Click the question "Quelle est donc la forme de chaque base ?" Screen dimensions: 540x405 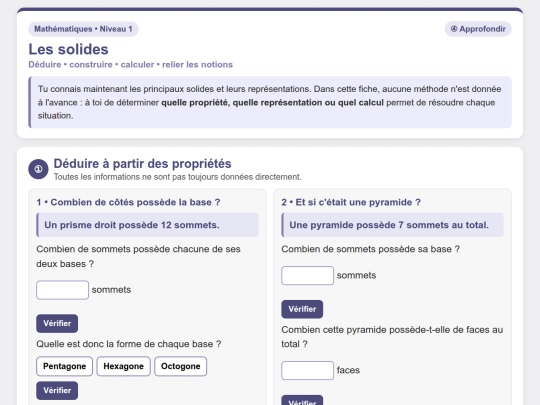tap(128, 344)
